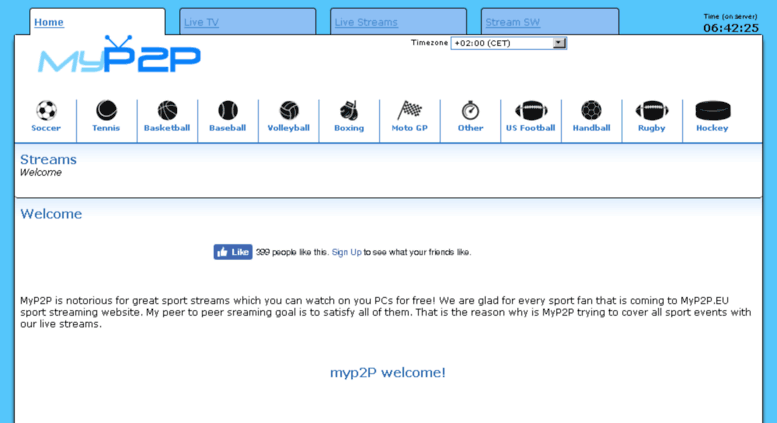
Task: Click the Tennis text link
Action: pyautogui.click(x=106, y=128)
